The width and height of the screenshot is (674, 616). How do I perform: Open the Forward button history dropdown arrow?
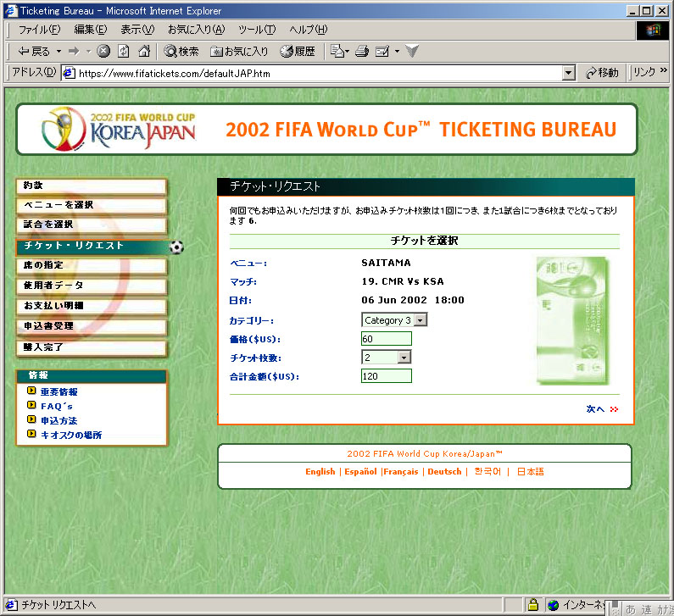(x=88, y=51)
